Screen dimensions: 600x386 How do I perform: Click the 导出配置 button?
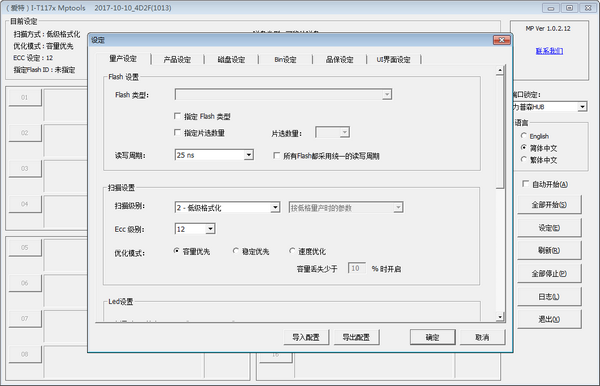pos(356,337)
